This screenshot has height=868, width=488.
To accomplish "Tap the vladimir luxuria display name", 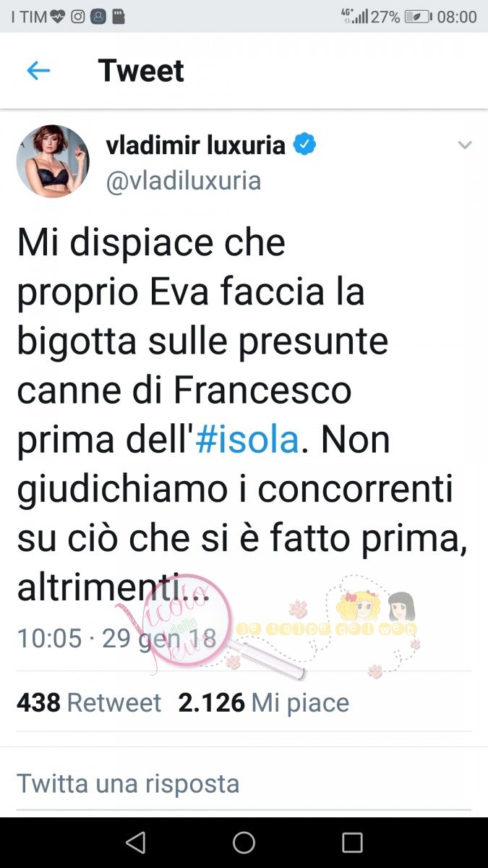I will click(195, 145).
